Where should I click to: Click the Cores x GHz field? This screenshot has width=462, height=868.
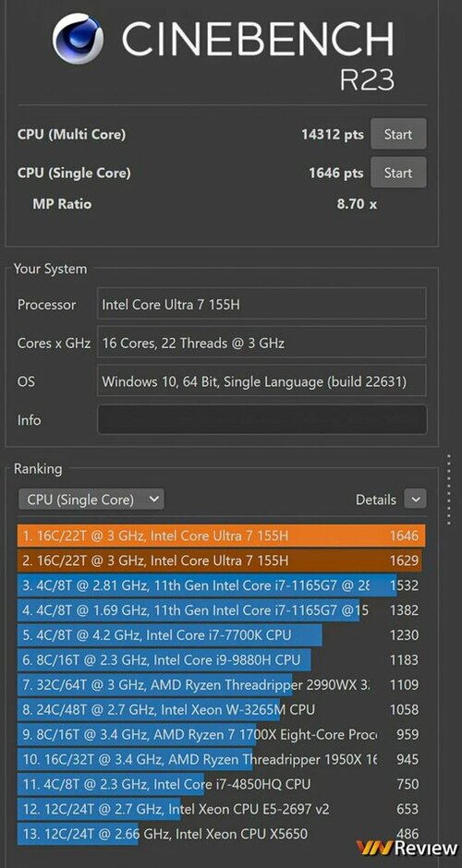click(x=261, y=342)
